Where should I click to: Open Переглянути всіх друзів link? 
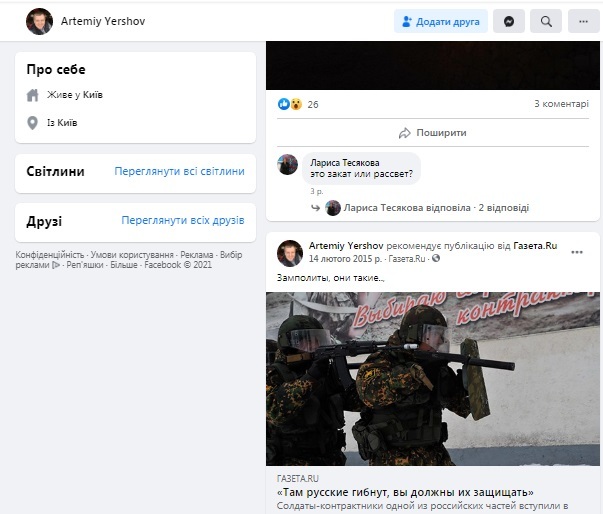[183, 220]
